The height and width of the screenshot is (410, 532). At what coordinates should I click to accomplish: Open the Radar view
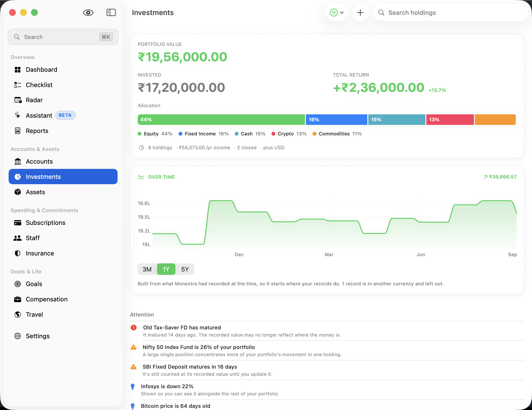coord(63,100)
